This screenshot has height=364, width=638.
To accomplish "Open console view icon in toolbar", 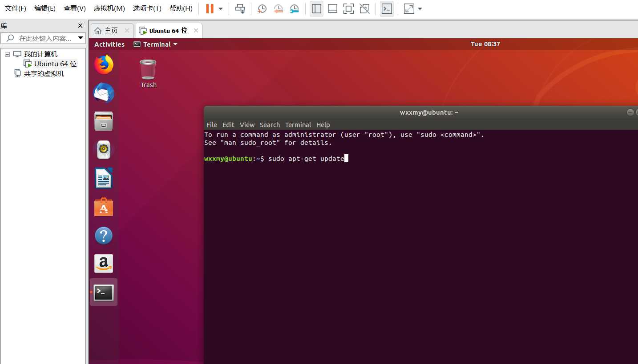I will click(387, 8).
